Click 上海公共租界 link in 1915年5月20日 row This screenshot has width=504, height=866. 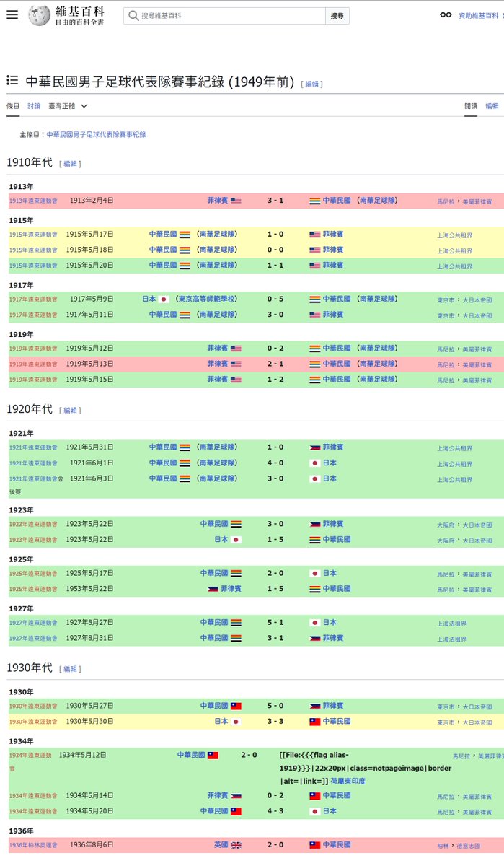click(x=454, y=266)
